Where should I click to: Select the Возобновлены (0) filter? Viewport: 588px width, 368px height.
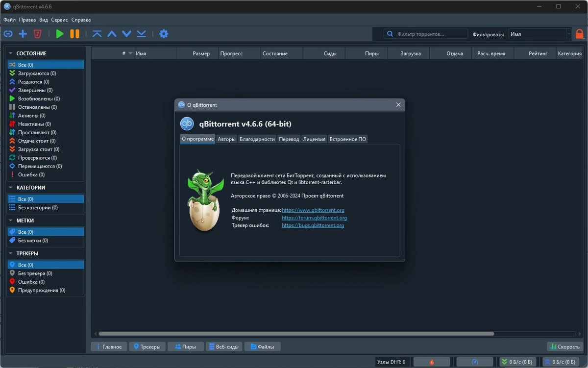[x=46, y=98]
